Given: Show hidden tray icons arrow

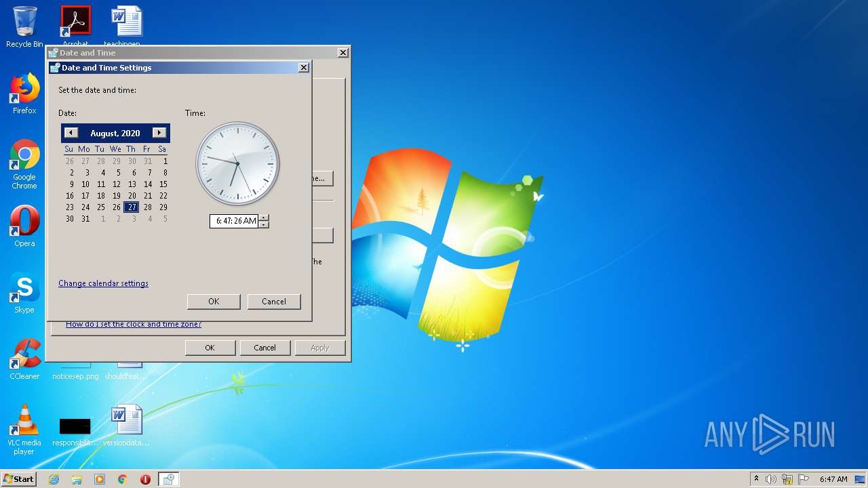Looking at the screenshot, I should point(756,479).
